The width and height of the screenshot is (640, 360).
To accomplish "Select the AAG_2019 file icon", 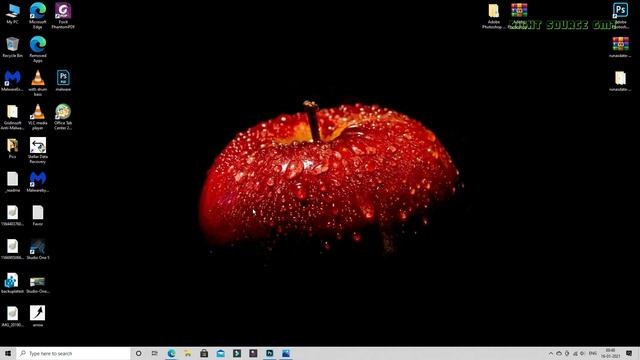I will [12, 316].
